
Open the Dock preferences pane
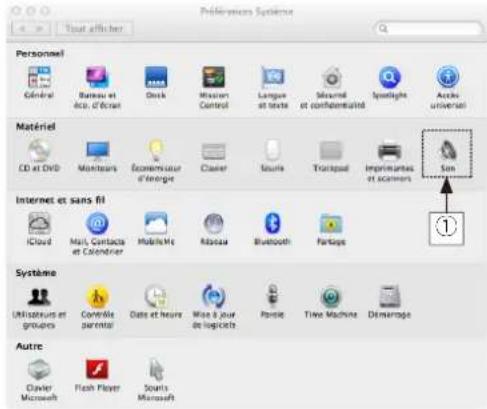156,82
